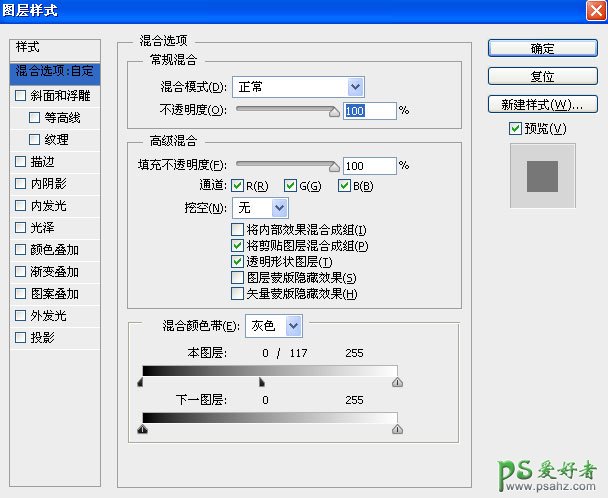The width and height of the screenshot is (608, 498).
Task: Click the gray square style preview thumbnail
Action: pyautogui.click(x=542, y=176)
